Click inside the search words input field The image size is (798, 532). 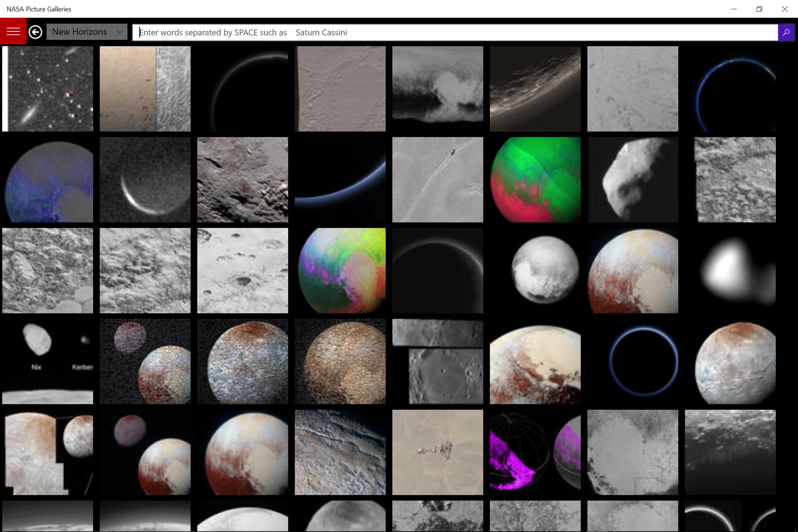(443, 32)
